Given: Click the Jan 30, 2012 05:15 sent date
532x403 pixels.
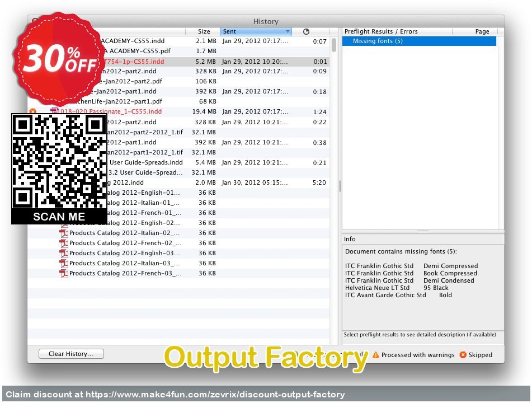Looking at the screenshot, I should (x=255, y=182).
